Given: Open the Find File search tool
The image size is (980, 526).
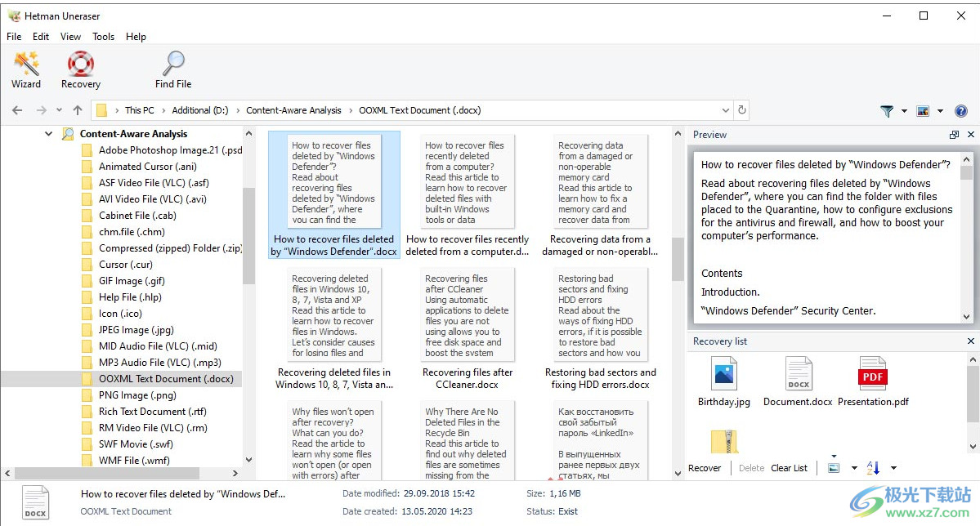Looking at the screenshot, I should tap(173, 69).
